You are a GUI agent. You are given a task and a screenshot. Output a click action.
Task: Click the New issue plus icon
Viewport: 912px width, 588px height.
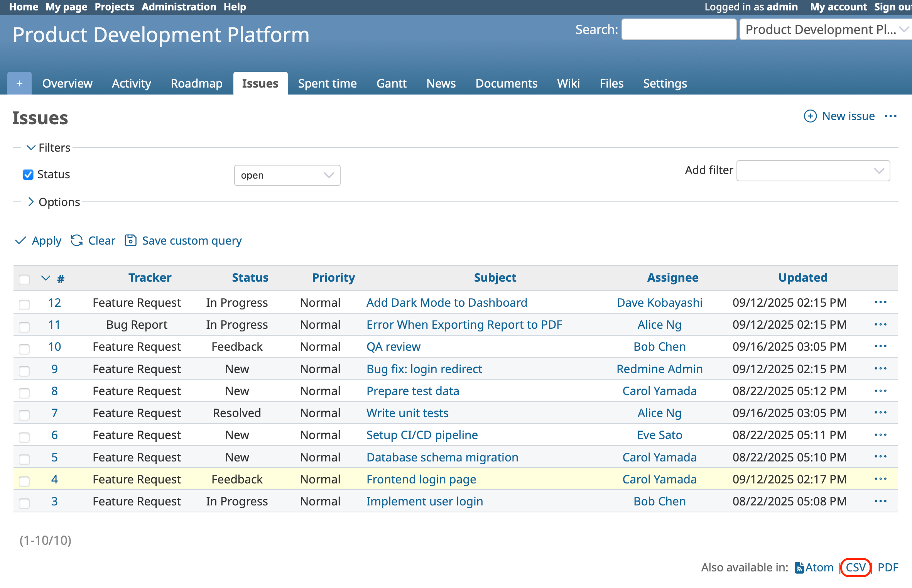pyautogui.click(x=810, y=116)
